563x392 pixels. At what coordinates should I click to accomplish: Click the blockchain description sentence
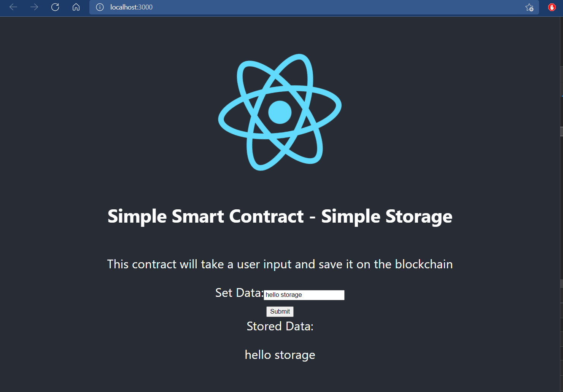pyautogui.click(x=280, y=264)
